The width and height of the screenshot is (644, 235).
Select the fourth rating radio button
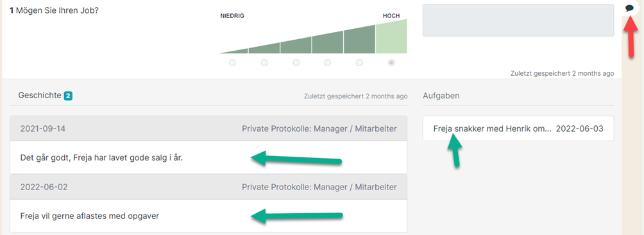[x=328, y=63]
